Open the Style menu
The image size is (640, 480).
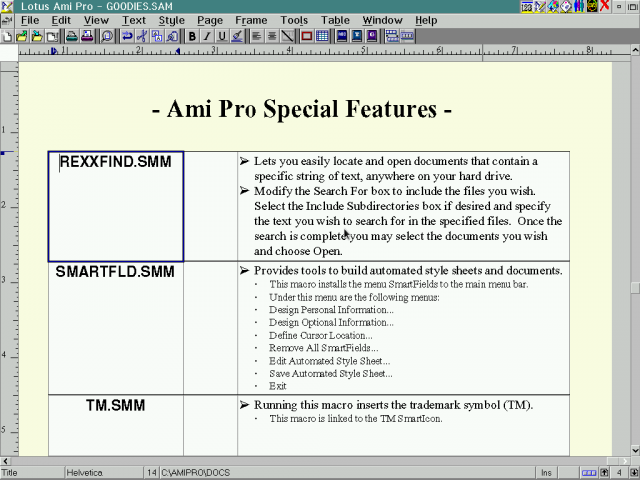[171, 20]
